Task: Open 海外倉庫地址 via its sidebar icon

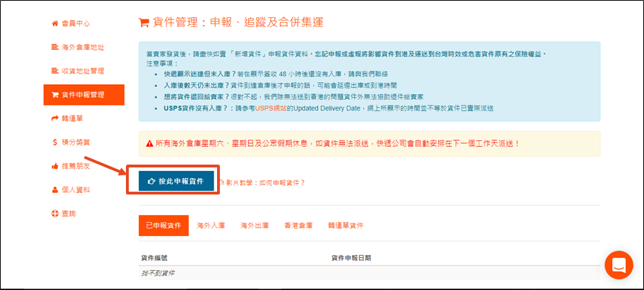Action: coord(55,47)
